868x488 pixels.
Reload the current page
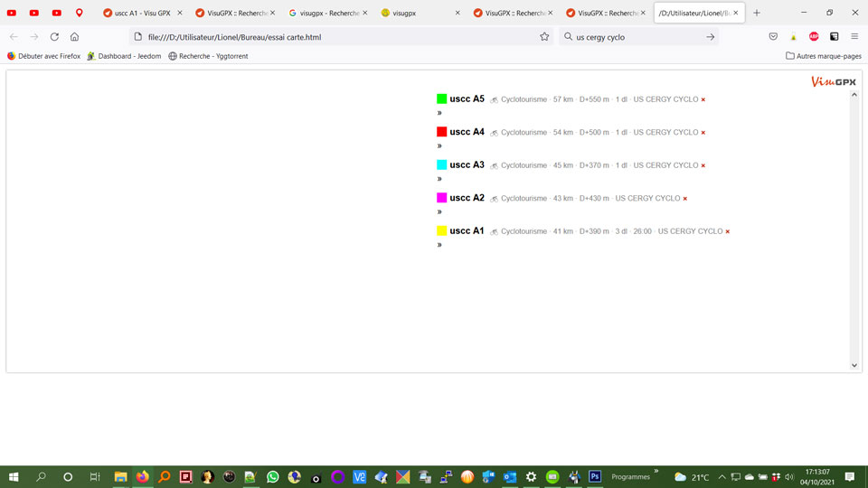click(x=54, y=37)
